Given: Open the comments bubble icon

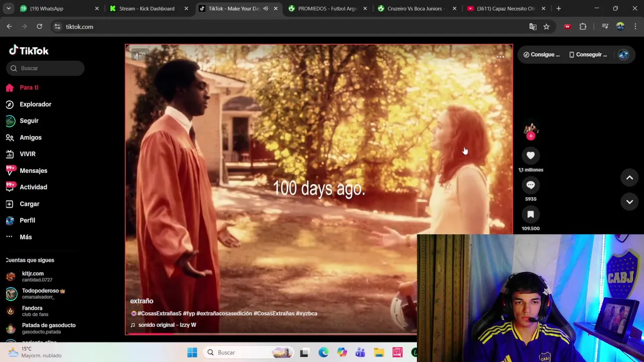Looking at the screenshot, I should pyautogui.click(x=530, y=185).
